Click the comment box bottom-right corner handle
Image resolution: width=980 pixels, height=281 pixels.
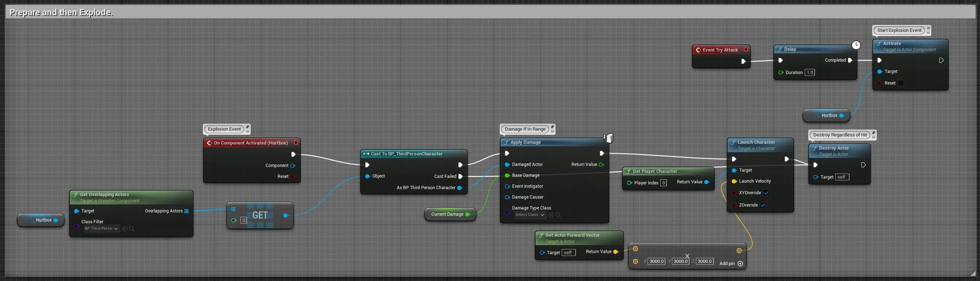[x=973, y=274]
